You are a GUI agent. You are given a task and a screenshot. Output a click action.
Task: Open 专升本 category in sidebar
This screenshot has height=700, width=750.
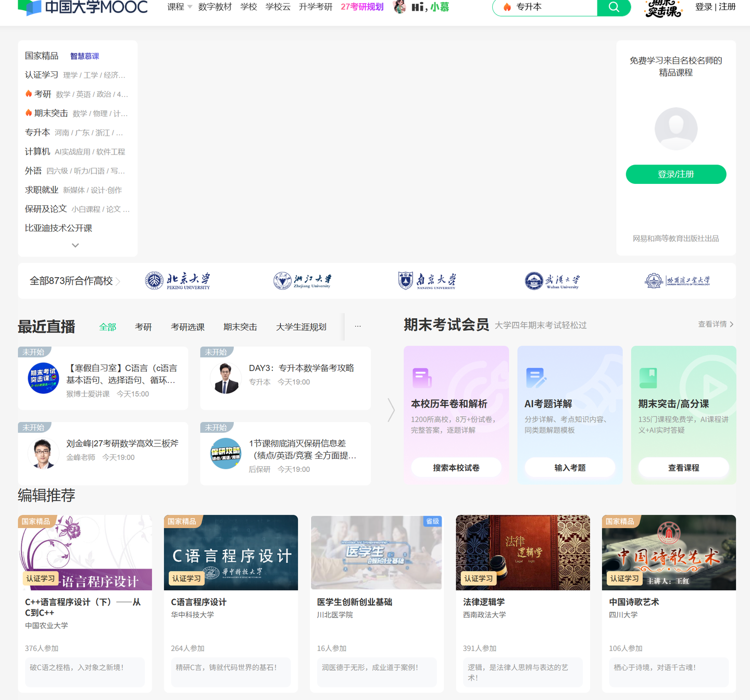click(37, 133)
